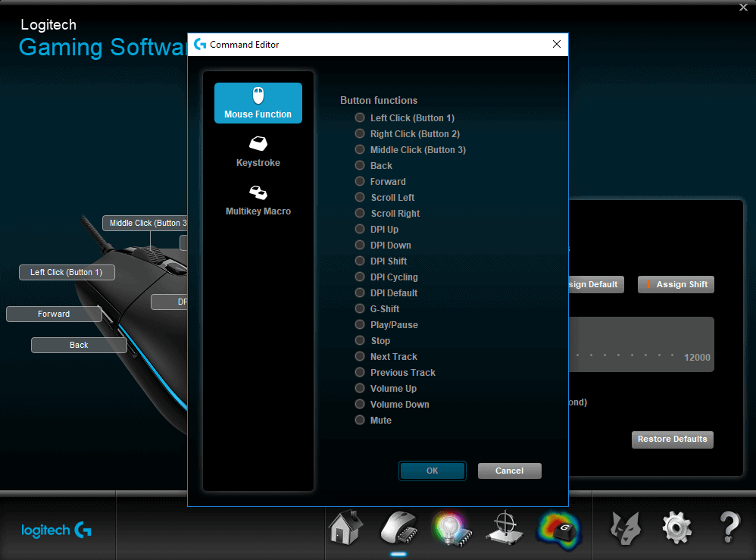This screenshot has width=756, height=560.
Task: Click the Keystroke keycap icon
Action: [x=258, y=143]
